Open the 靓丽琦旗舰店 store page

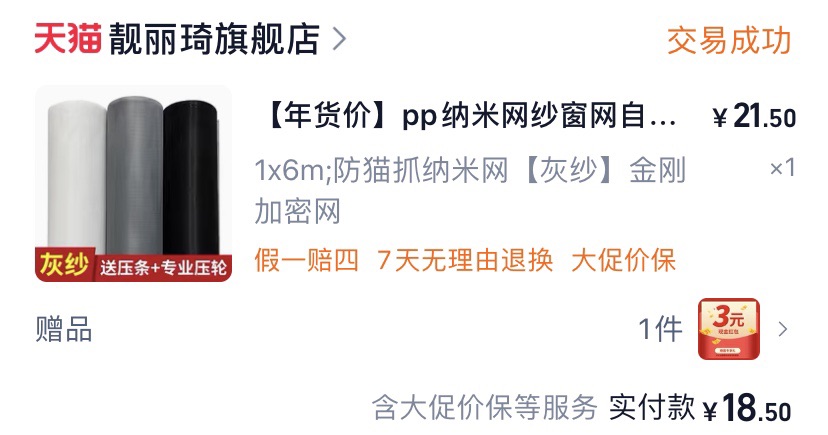point(214,39)
